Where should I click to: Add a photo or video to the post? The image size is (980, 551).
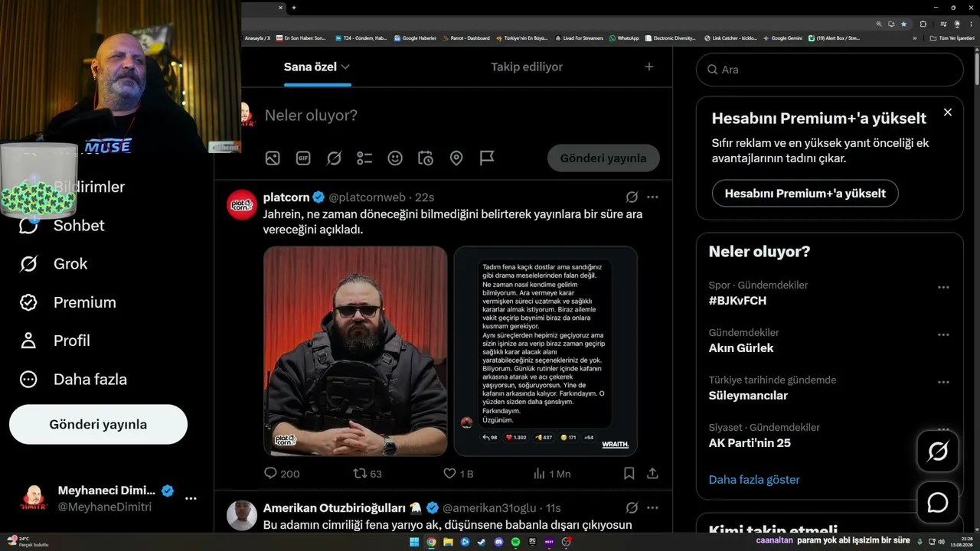click(273, 158)
